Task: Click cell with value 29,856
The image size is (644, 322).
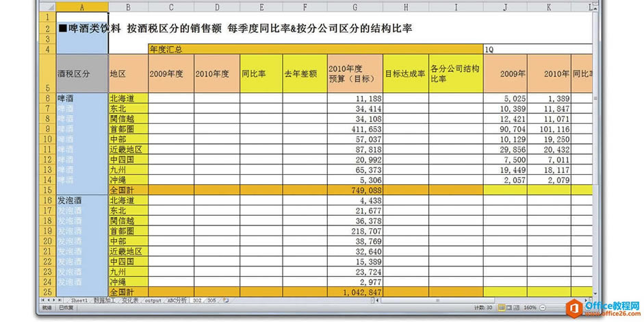Action: (x=506, y=149)
